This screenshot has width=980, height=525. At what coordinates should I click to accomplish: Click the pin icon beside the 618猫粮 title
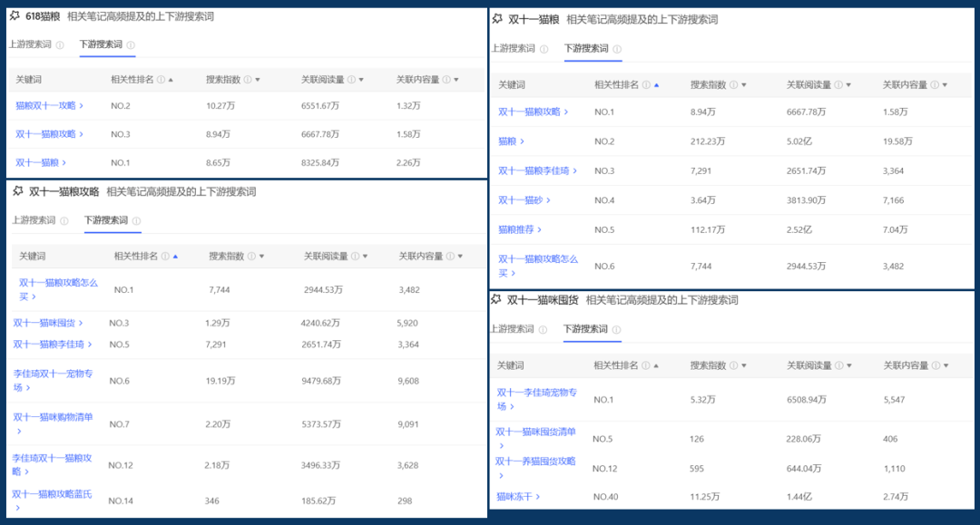[15, 15]
